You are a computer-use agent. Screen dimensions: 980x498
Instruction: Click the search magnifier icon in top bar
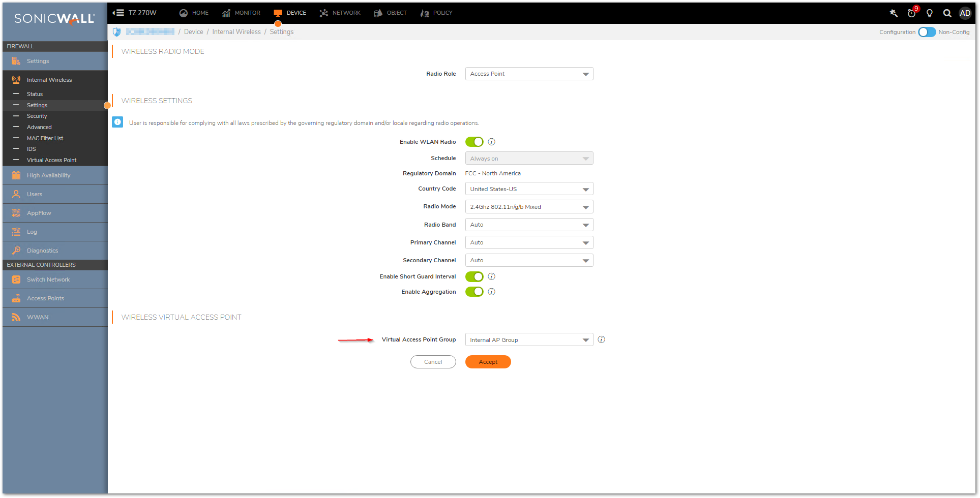tap(947, 13)
